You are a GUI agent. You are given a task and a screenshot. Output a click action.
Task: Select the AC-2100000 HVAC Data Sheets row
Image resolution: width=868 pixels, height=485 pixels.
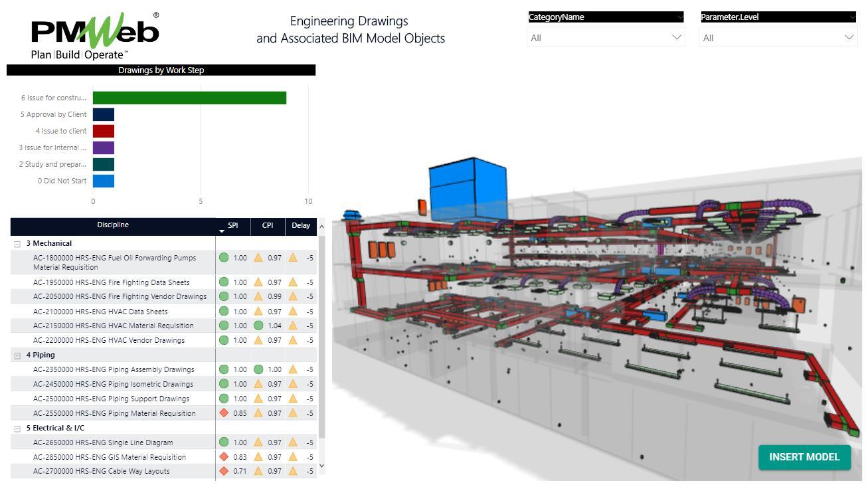point(100,312)
